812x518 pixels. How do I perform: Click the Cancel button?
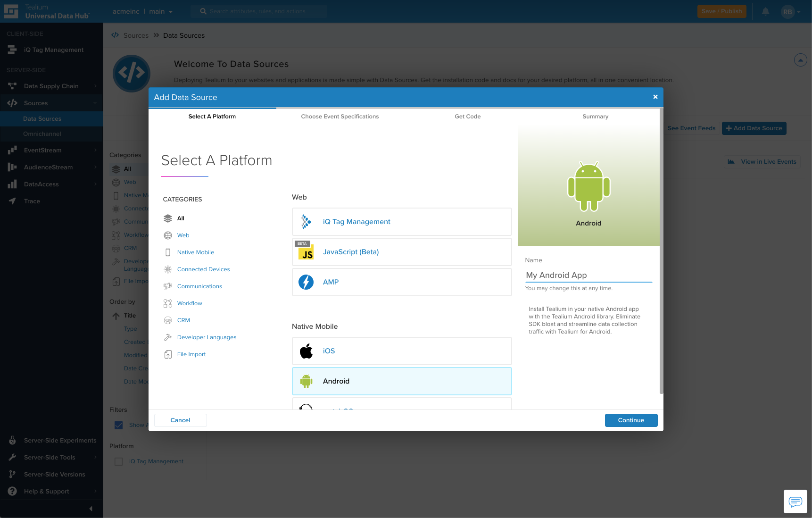coord(180,420)
